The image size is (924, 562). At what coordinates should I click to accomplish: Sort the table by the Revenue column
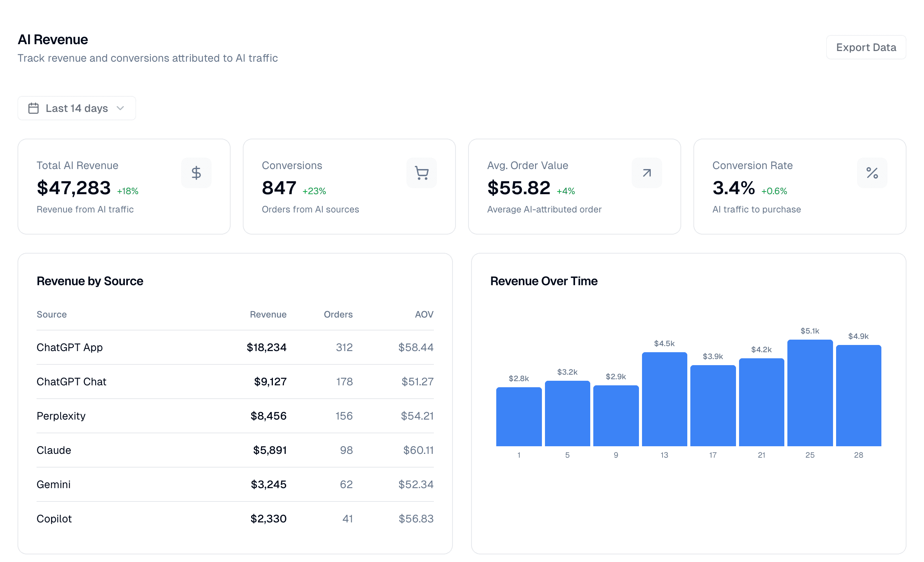pos(268,314)
